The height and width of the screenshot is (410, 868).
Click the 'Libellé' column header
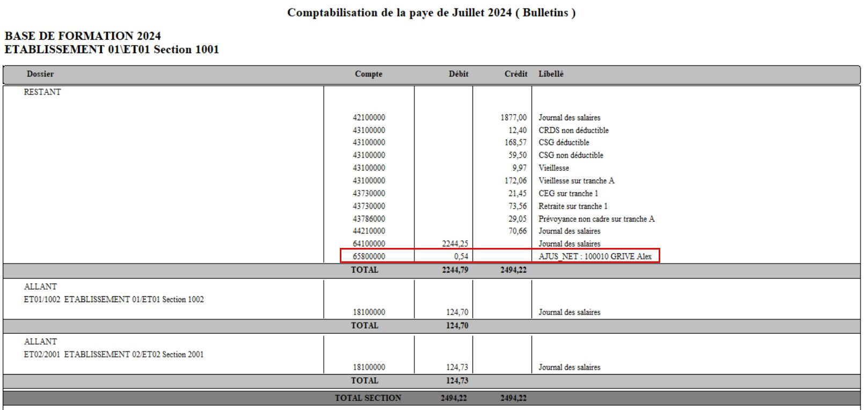point(551,74)
